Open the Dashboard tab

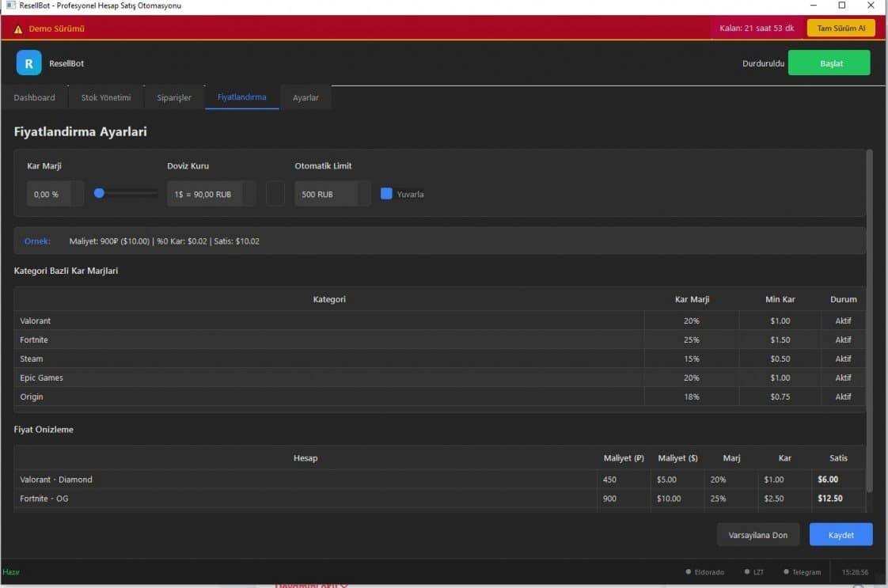click(35, 97)
